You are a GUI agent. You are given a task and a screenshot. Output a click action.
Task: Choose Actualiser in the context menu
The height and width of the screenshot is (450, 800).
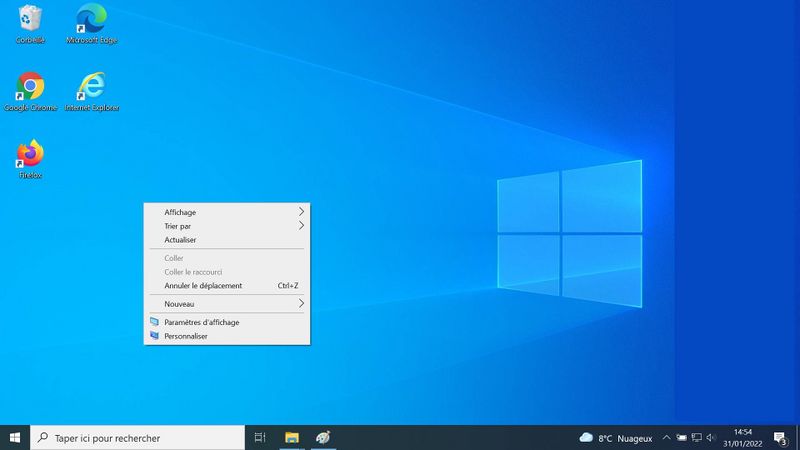coord(227,240)
